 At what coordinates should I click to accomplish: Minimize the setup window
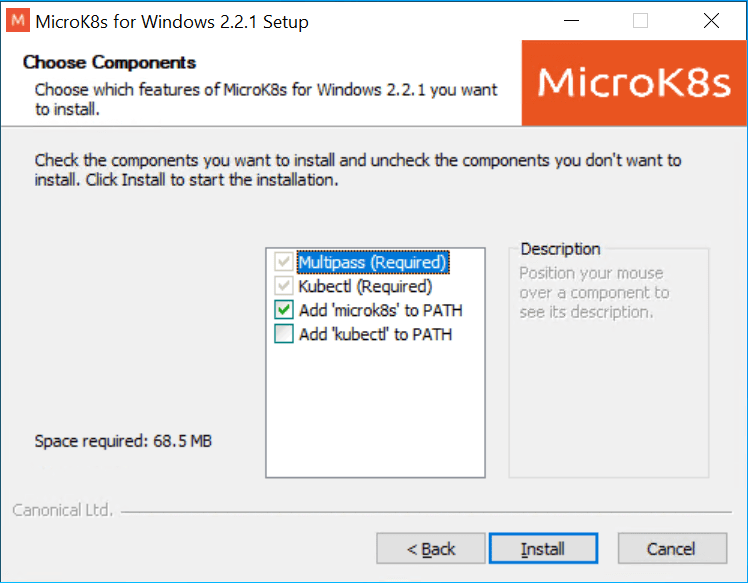click(x=571, y=21)
